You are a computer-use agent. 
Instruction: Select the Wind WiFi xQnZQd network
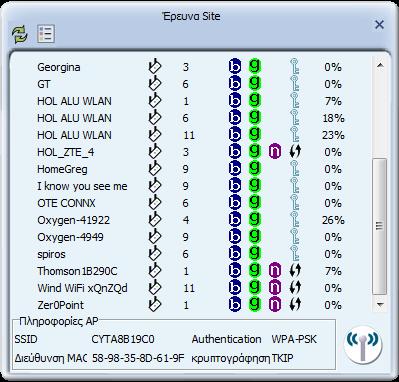(x=82, y=288)
